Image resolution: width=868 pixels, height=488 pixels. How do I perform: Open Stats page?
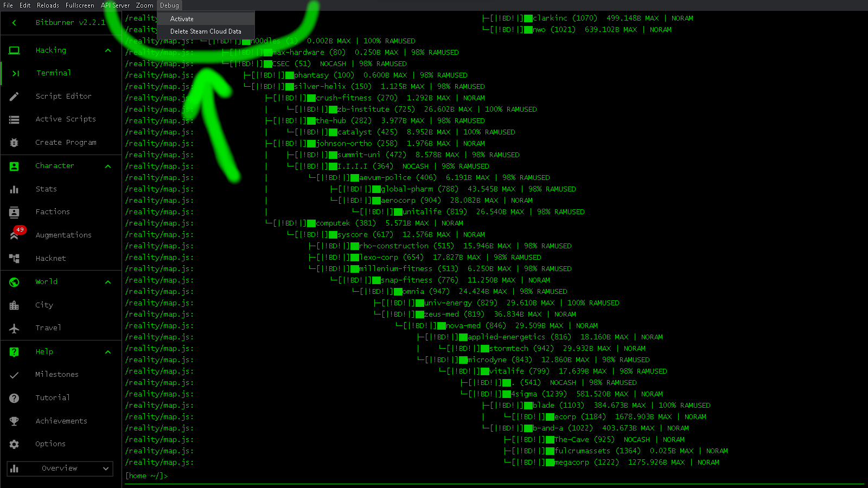point(46,189)
